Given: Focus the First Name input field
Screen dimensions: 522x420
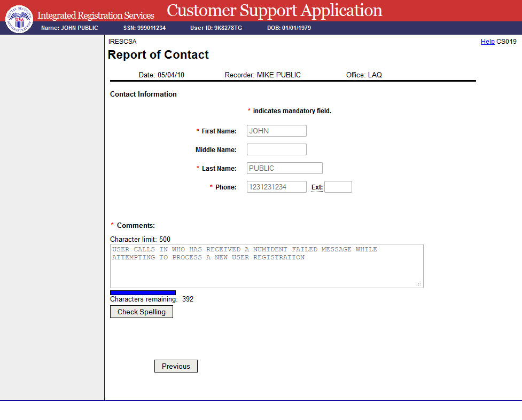Looking at the screenshot, I should pos(277,131).
